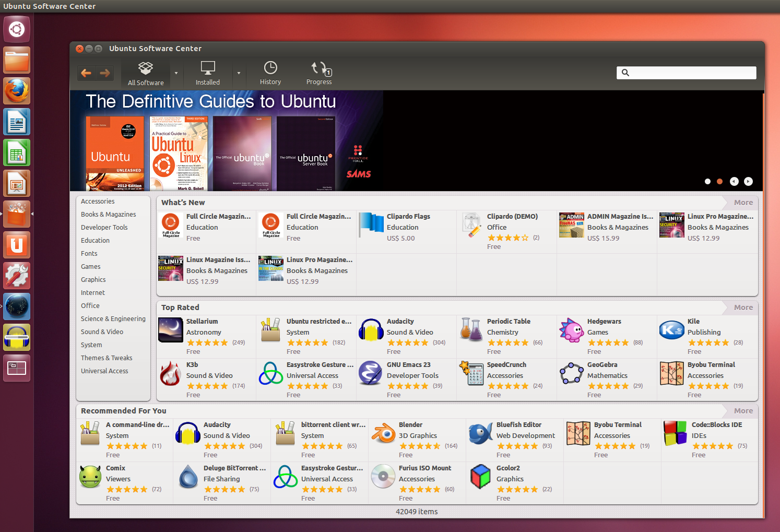780x532 pixels.
Task: Click the forward navigation arrow
Action: (105, 73)
